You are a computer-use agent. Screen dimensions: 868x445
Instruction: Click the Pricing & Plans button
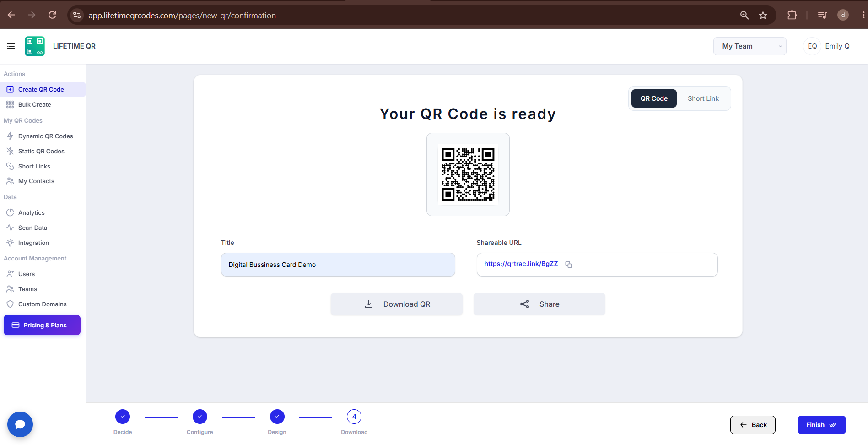coord(42,325)
